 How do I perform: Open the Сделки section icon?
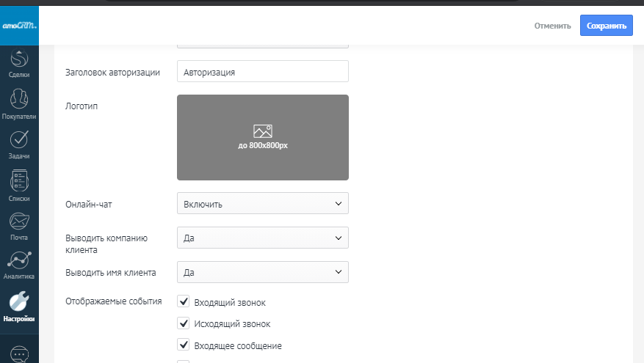tap(19, 57)
